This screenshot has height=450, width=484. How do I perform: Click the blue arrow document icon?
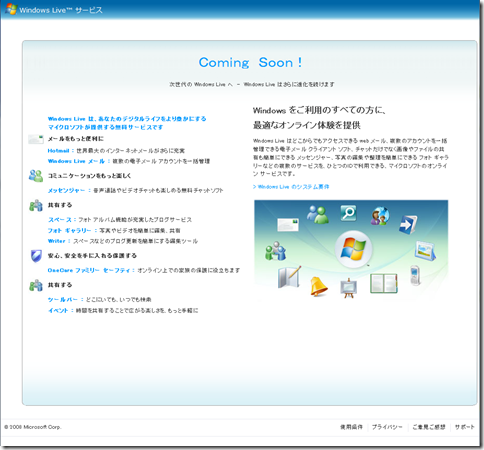coord(408,224)
